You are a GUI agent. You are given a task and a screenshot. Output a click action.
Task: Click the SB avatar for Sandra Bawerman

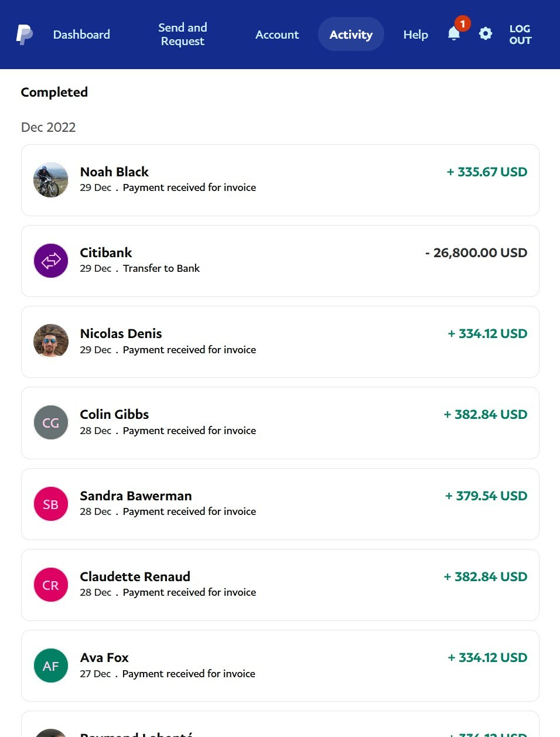[x=51, y=504]
